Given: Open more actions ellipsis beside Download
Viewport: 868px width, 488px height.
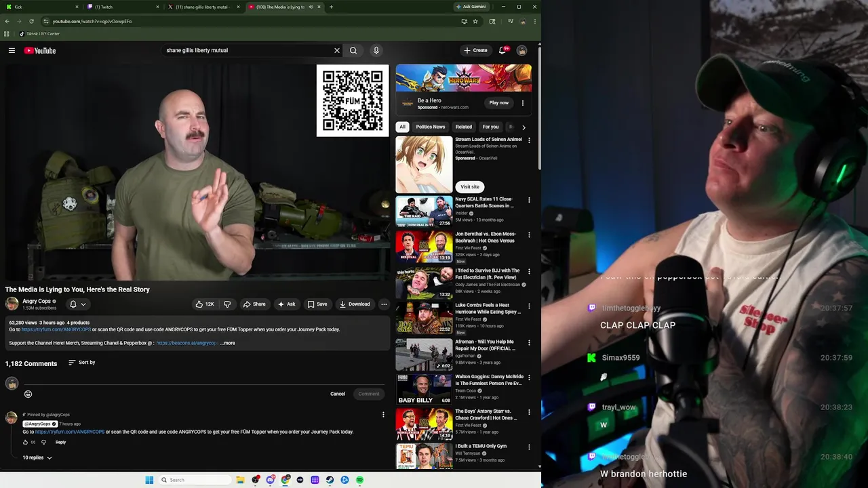Looking at the screenshot, I should [x=384, y=304].
